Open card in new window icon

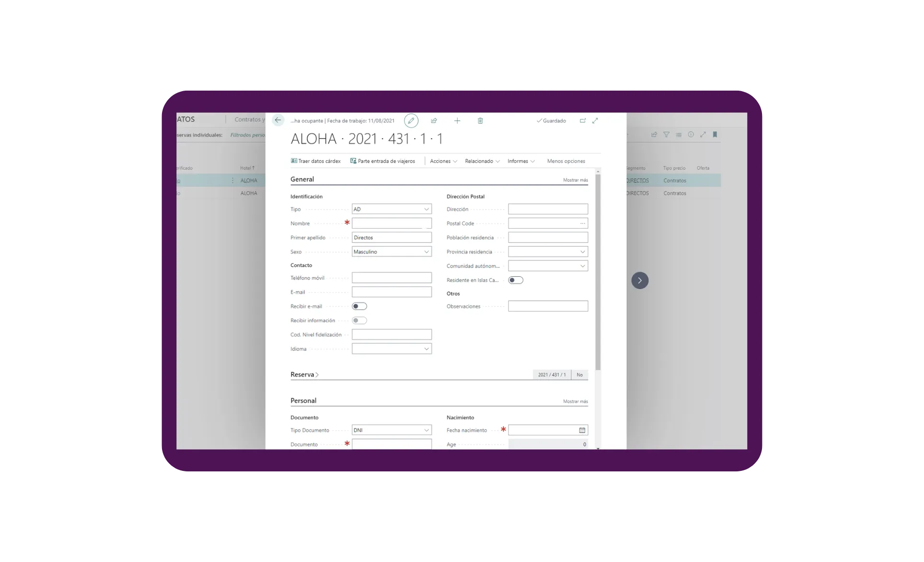click(x=583, y=121)
